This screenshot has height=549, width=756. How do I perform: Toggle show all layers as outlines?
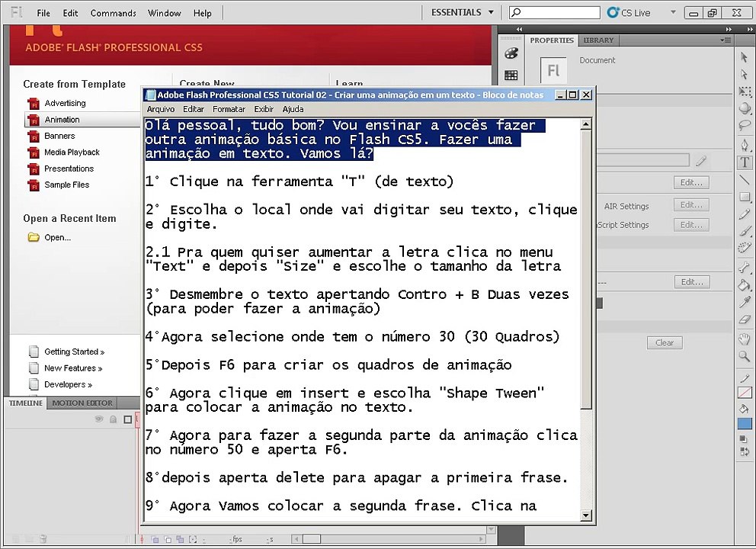[x=128, y=419]
